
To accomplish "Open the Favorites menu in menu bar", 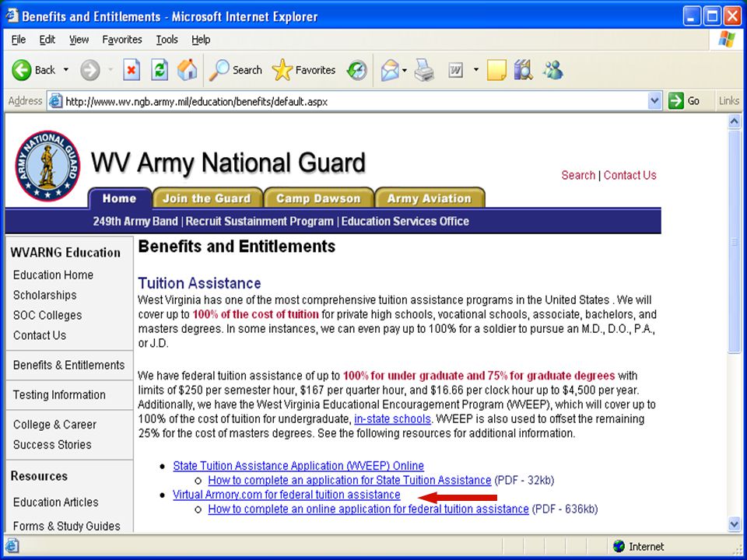I will coord(122,40).
